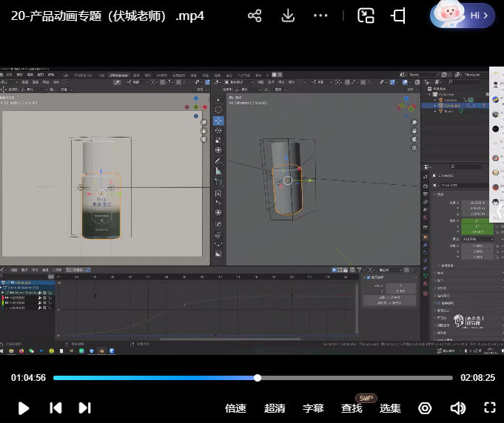Open the circular player settings icon

coord(425,408)
